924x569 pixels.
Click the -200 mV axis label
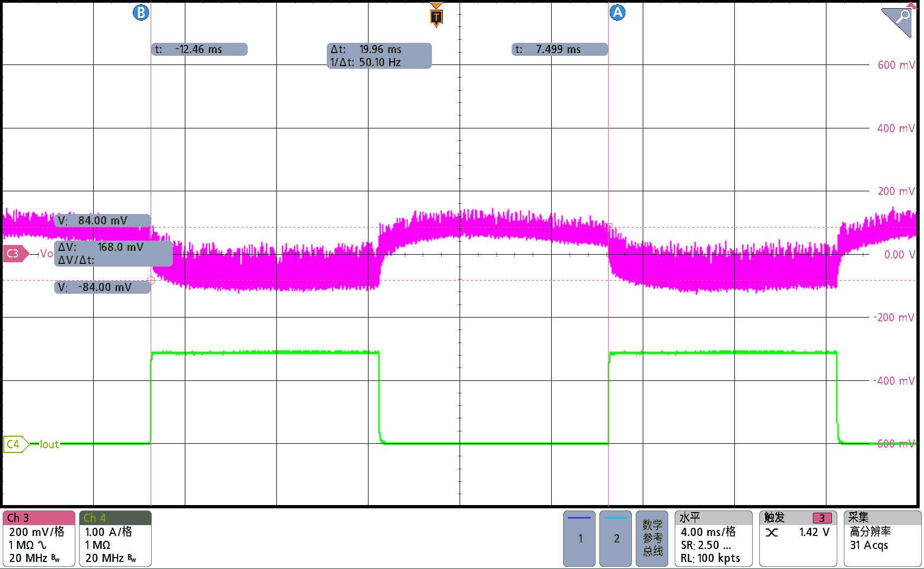pyautogui.click(x=894, y=318)
